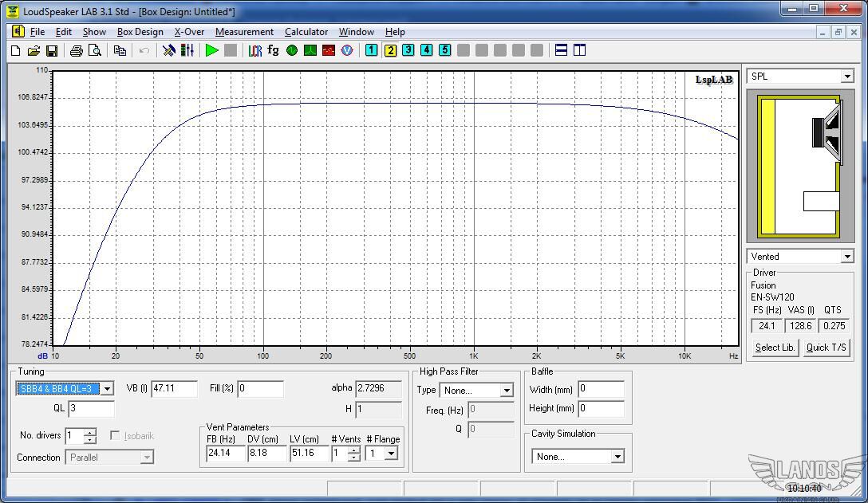The height and width of the screenshot is (503, 868).
Task: Click the FS (Hz) value 24.1
Action: coord(766,326)
